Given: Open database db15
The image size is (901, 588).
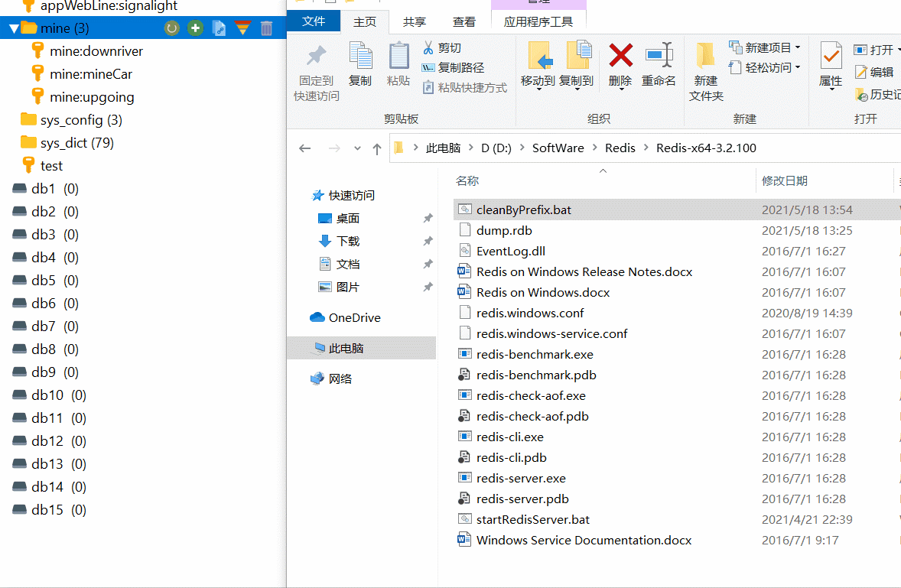Looking at the screenshot, I should (x=50, y=510).
